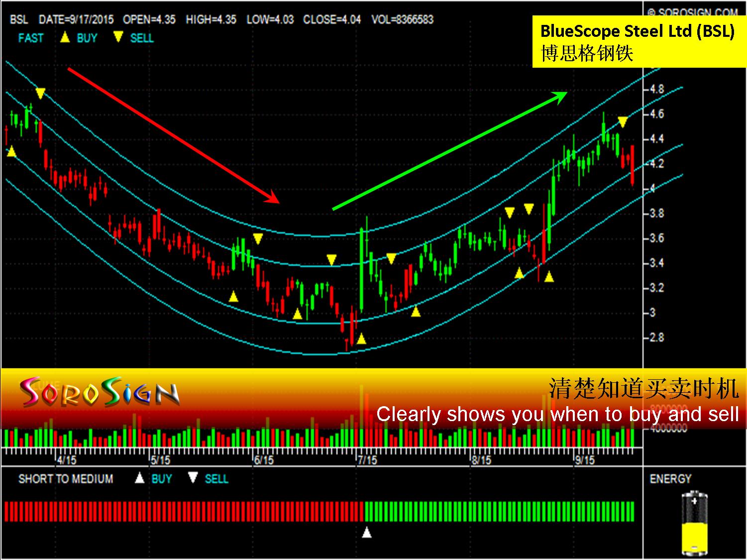Click the 8/15 date label on time axis
747x560 pixels.
click(481, 460)
